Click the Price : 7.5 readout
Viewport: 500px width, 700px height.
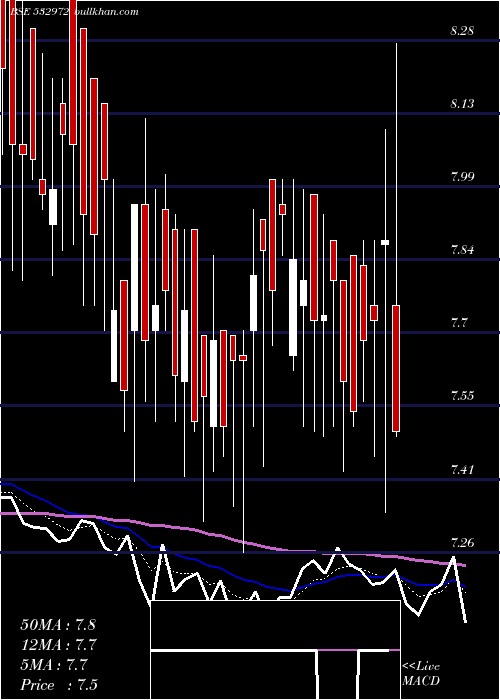pos(59,685)
